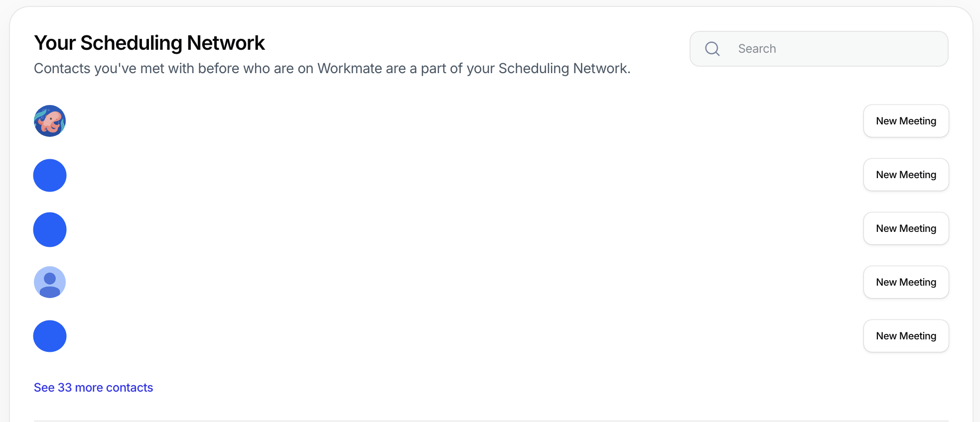
Task: Select the default person silhouette avatar
Action: [x=50, y=282]
